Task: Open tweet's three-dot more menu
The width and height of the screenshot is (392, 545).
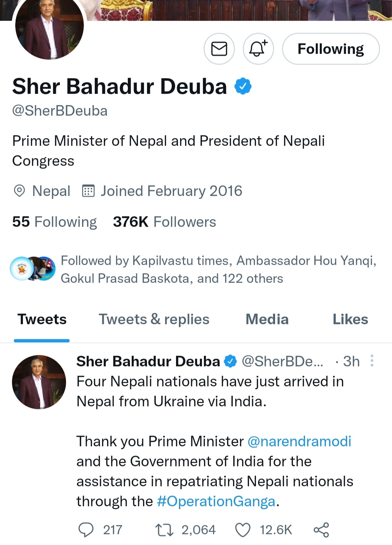Action: point(372,361)
